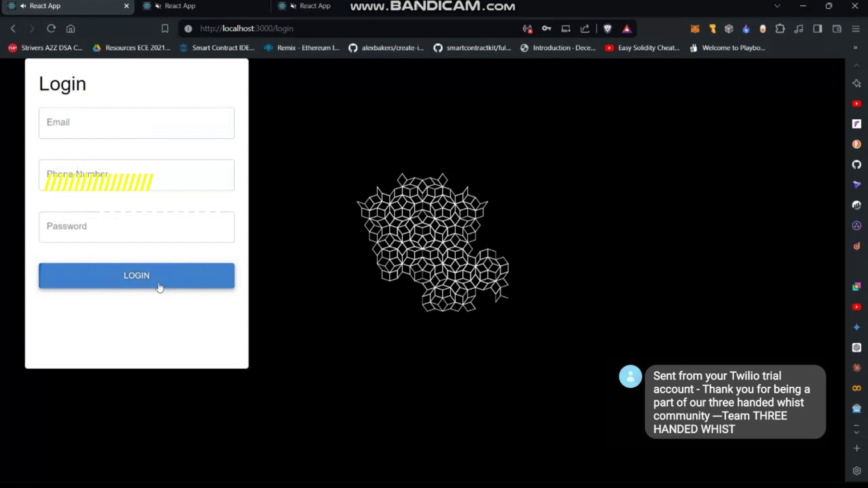Click the browser reload icon
Viewport: 868px width, 488px height.
point(51,28)
